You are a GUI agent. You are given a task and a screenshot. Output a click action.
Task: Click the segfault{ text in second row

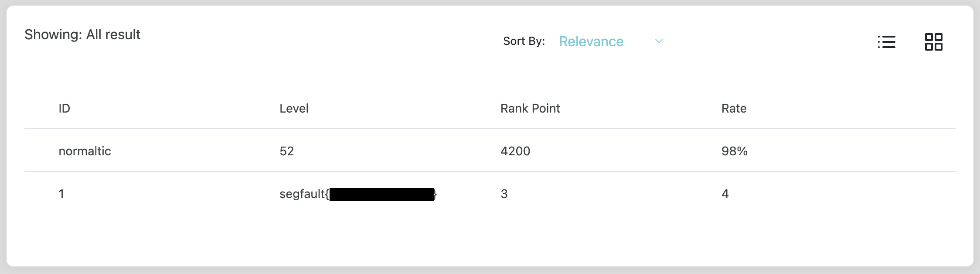pyautogui.click(x=304, y=194)
